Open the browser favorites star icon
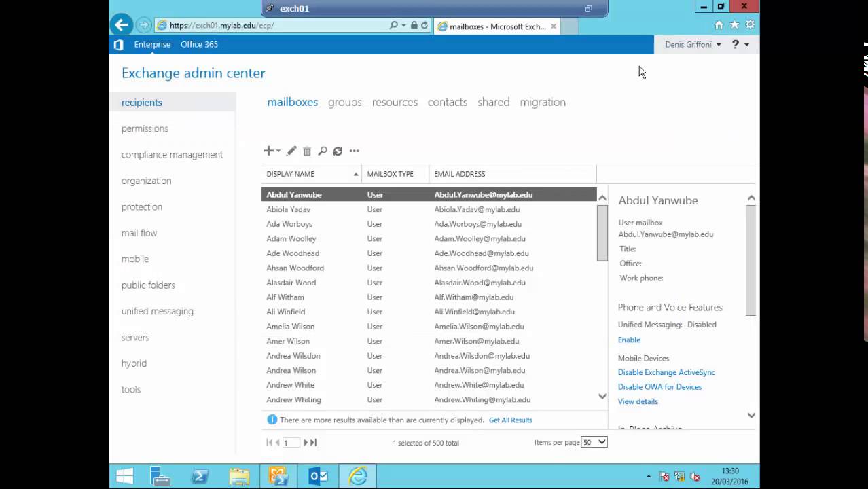 point(734,25)
